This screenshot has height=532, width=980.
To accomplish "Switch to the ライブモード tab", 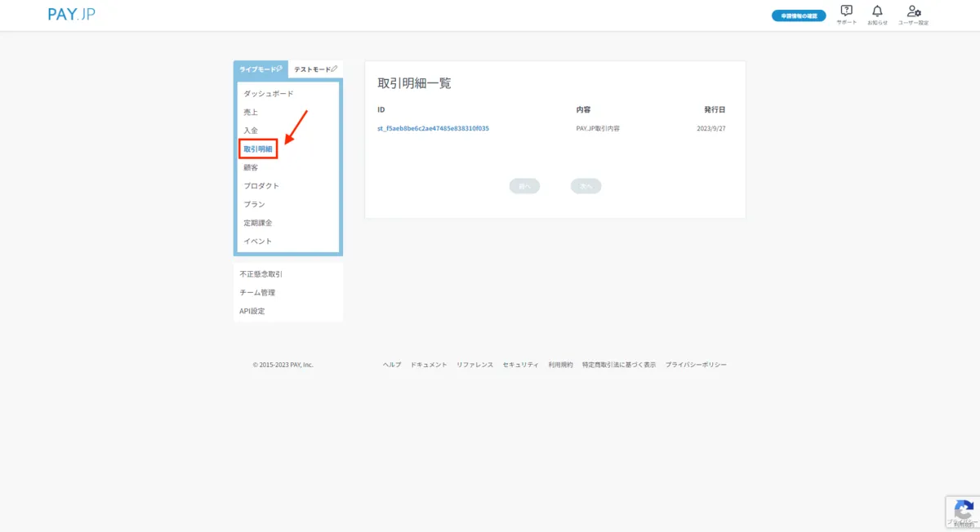I will point(261,69).
